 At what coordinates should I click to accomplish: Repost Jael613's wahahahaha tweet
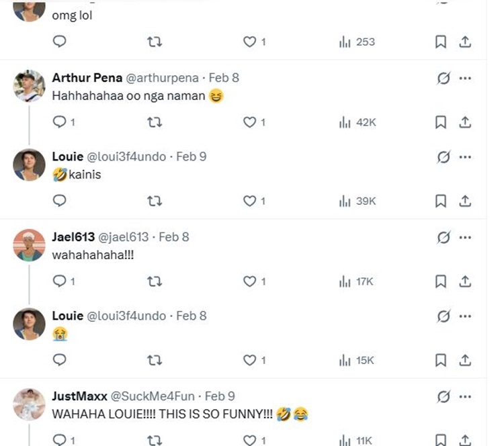154,281
